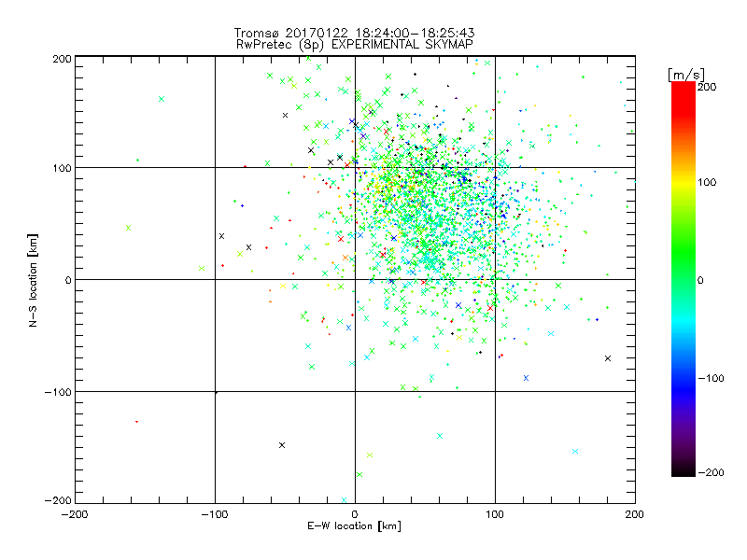Pick the yellow band of the velocity color bar
This screenshot has height=560, width=747.
tap(684, 182)
